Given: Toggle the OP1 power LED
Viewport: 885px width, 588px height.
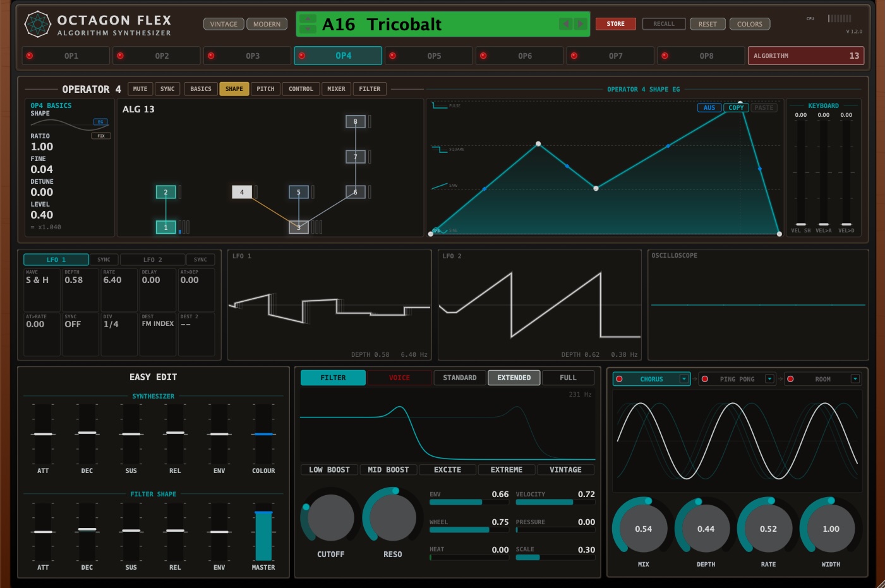Looking at the screenshot, I should pos(29,56).
